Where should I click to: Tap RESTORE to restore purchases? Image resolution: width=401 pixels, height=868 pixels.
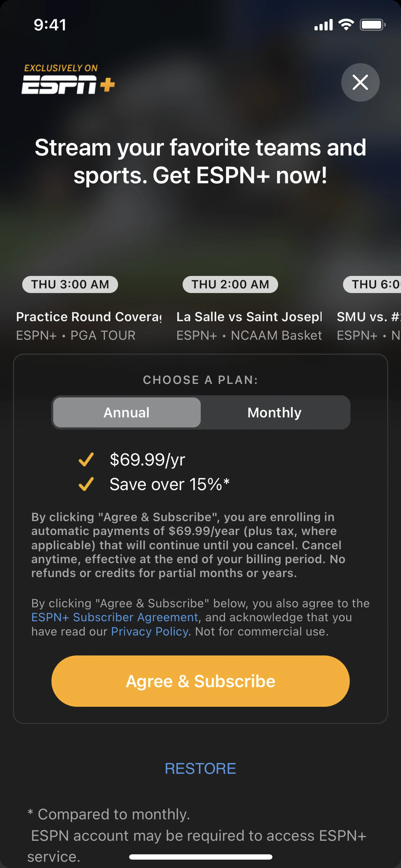(x=200, y=769)
